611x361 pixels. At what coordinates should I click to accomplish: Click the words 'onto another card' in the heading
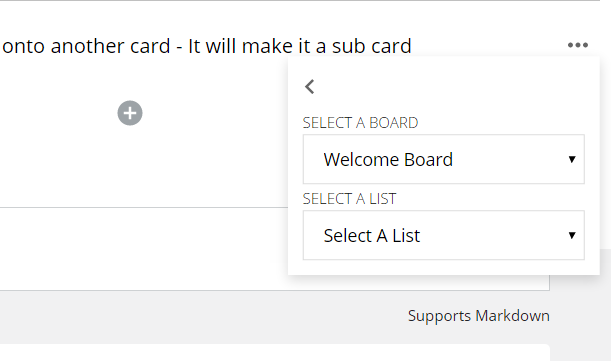86,46
